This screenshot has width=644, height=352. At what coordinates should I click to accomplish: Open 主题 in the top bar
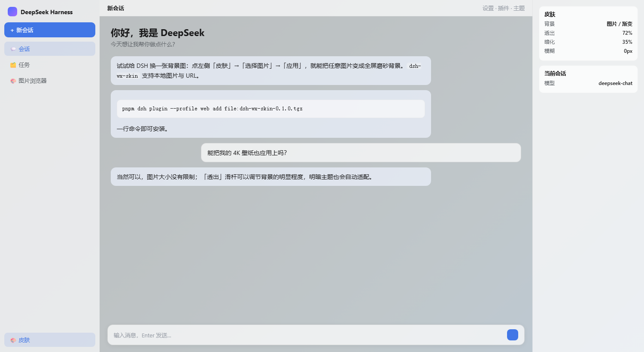pos(519,8)
